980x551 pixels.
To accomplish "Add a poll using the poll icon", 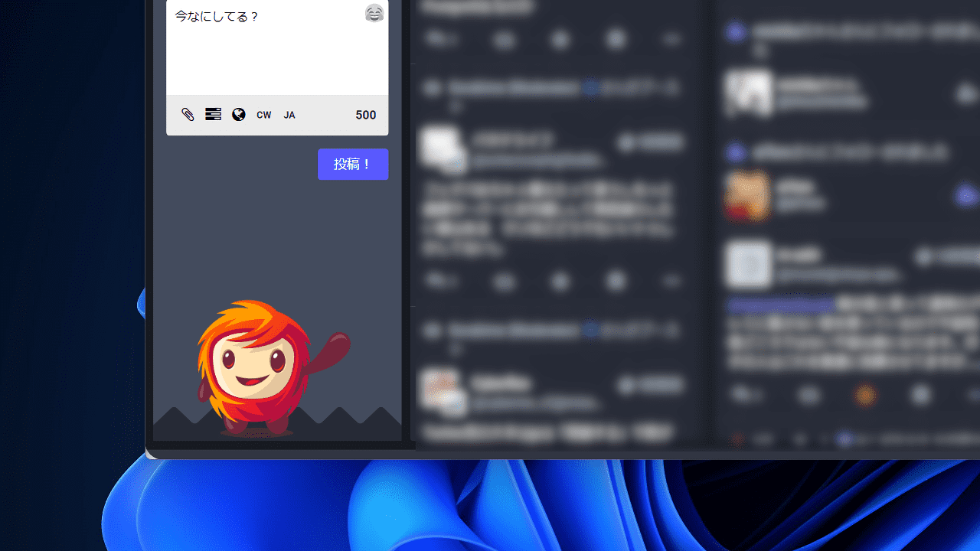I will click(214, 115).
